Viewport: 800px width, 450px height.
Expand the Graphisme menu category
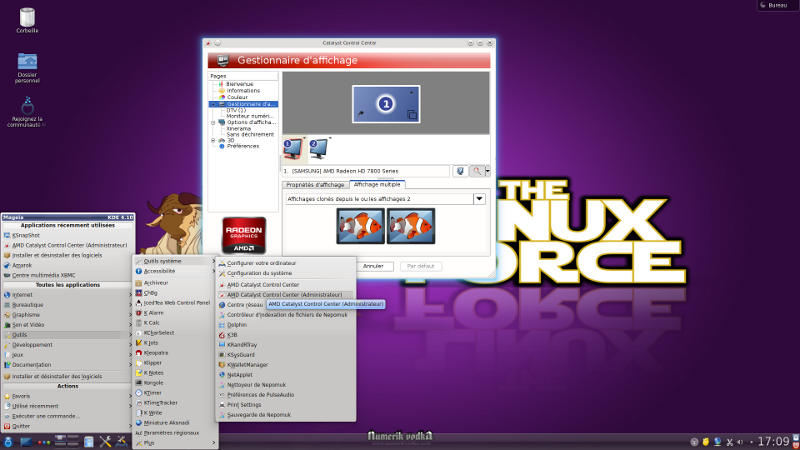(68, 315)
